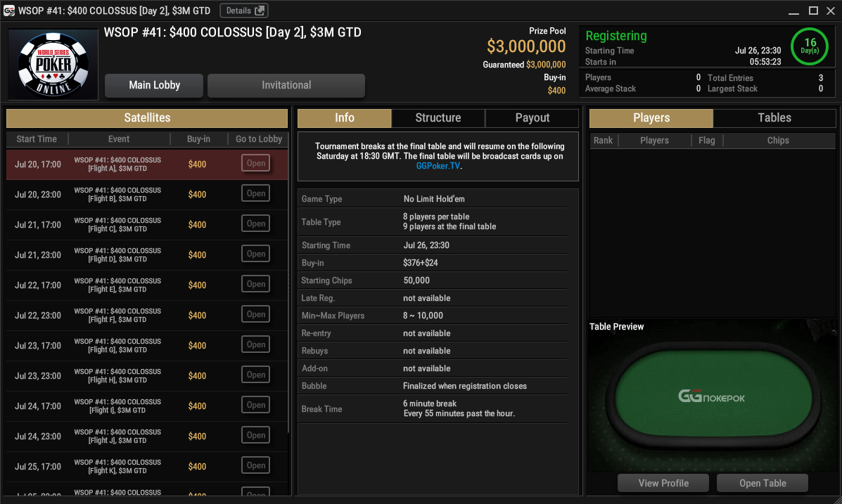This screenshot has width=842, height=504.
Task: Click the Registering status text
Action: tap(616, 36)
